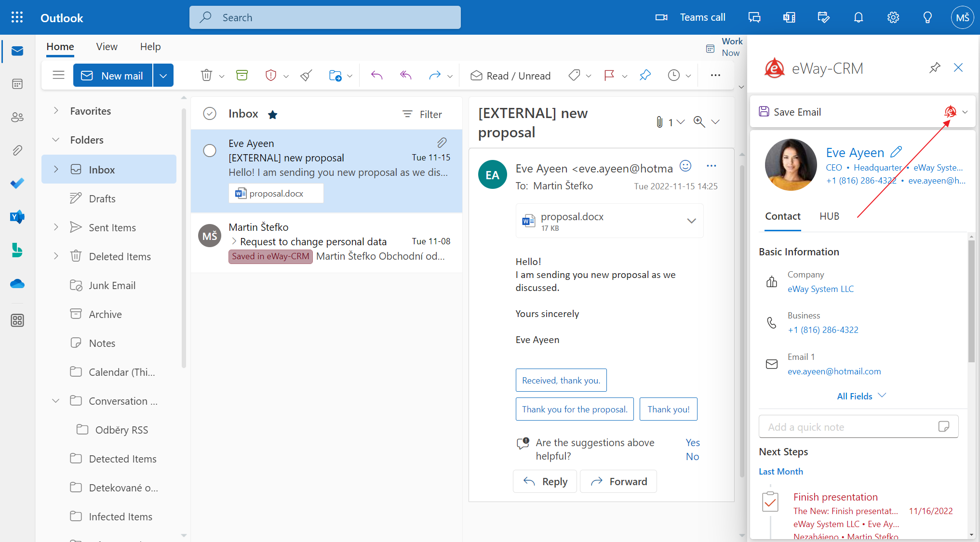Switch to the Home tab
Screen dimensions: 980x542
coord(60,47)
